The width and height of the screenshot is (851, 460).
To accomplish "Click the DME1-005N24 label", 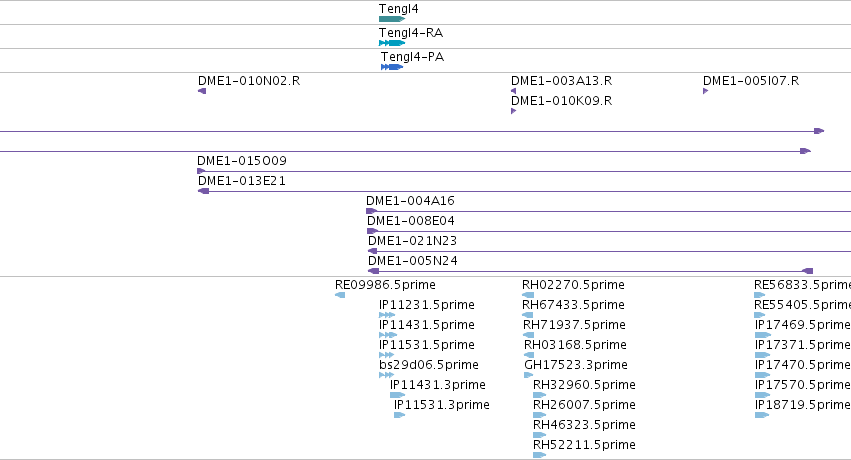I will pos(412,261).
